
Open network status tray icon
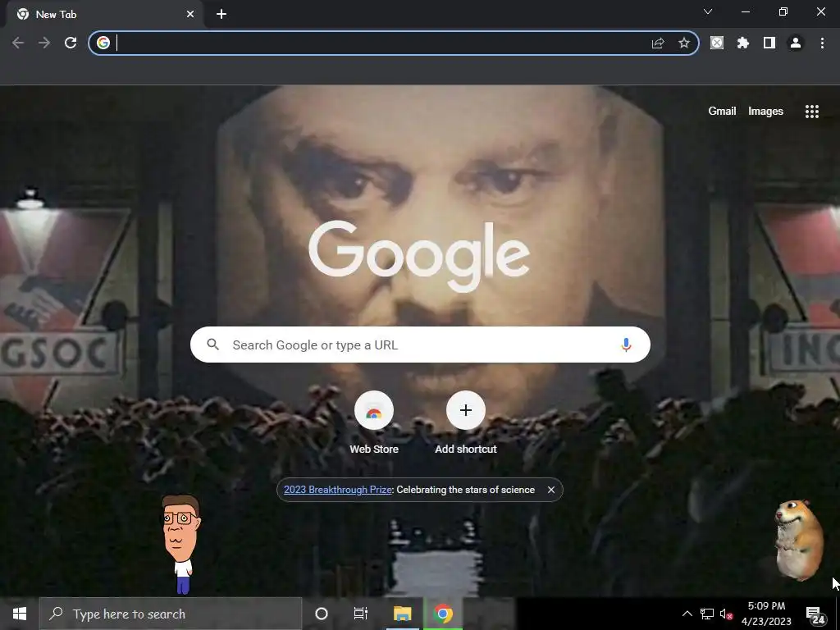click(706, 614)
